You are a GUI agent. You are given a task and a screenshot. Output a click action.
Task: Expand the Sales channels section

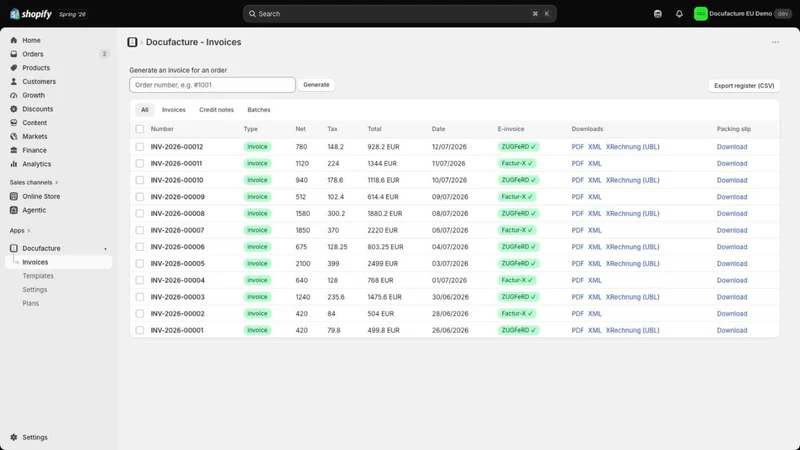coord(34,183)
